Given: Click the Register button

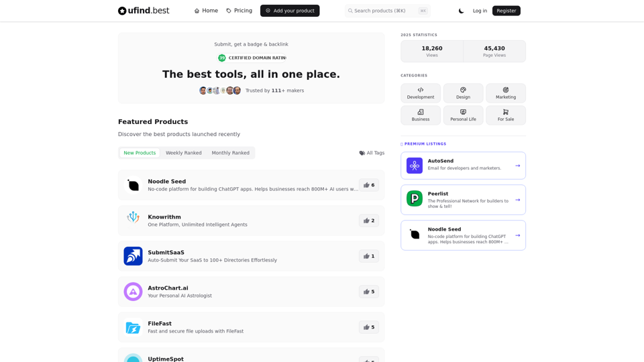Looking at the screenshot, I should (x=506, y=11).
